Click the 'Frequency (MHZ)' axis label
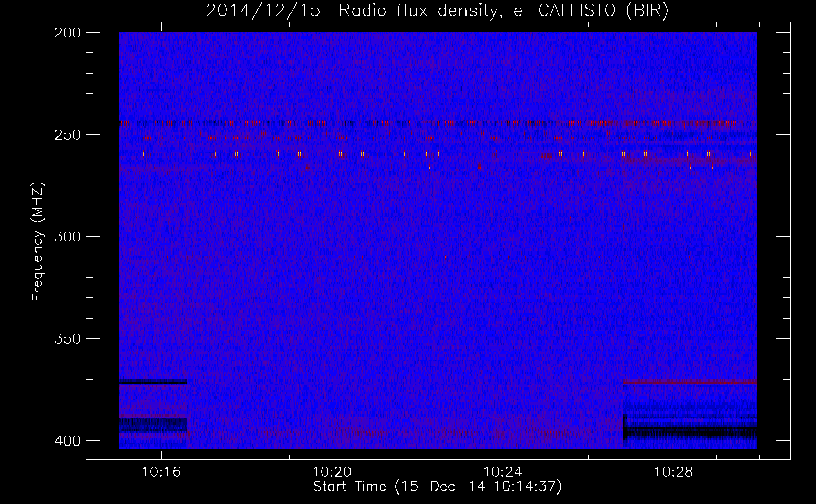Viewport: 816px width, 504px height. point(38,241)
